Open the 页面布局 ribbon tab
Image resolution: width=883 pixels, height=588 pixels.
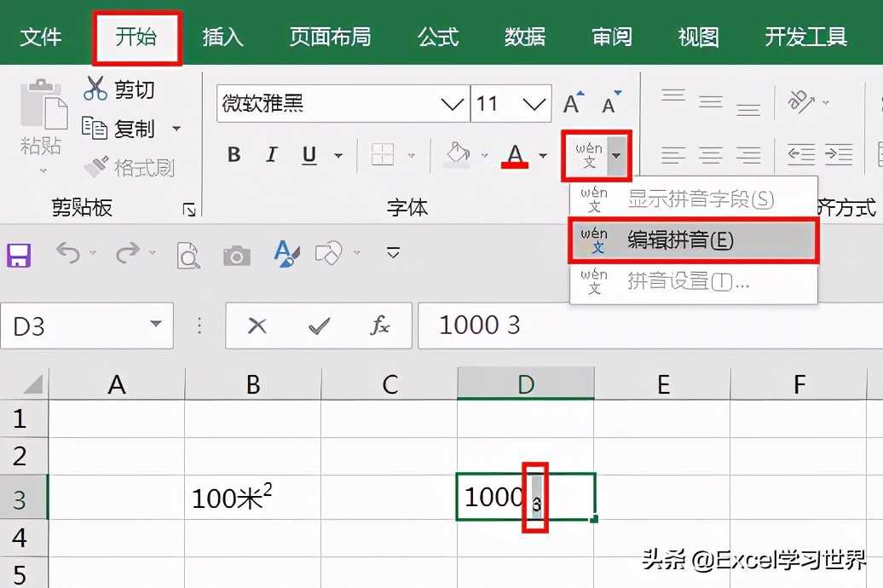pyautogui.click(x=331, y=37)
